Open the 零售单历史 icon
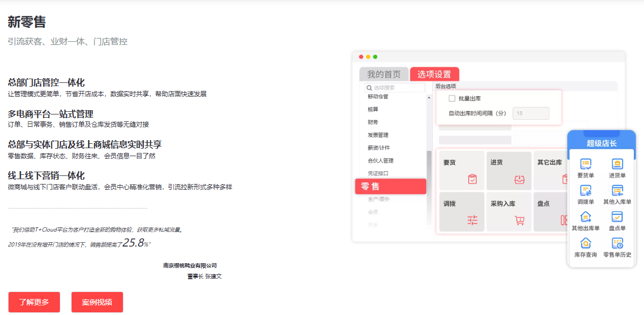 pos(617,243)
